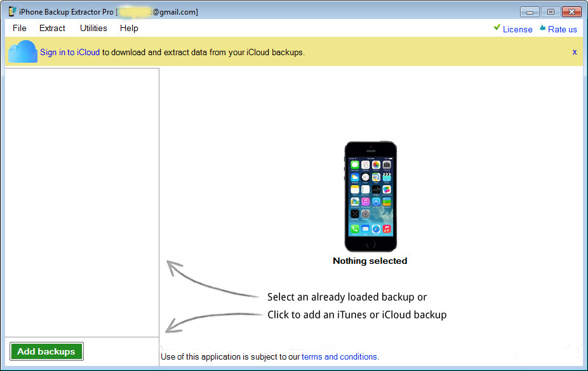Open the Extract menu
This screenshot has height=371, width=588.
[x=52, y=28]
